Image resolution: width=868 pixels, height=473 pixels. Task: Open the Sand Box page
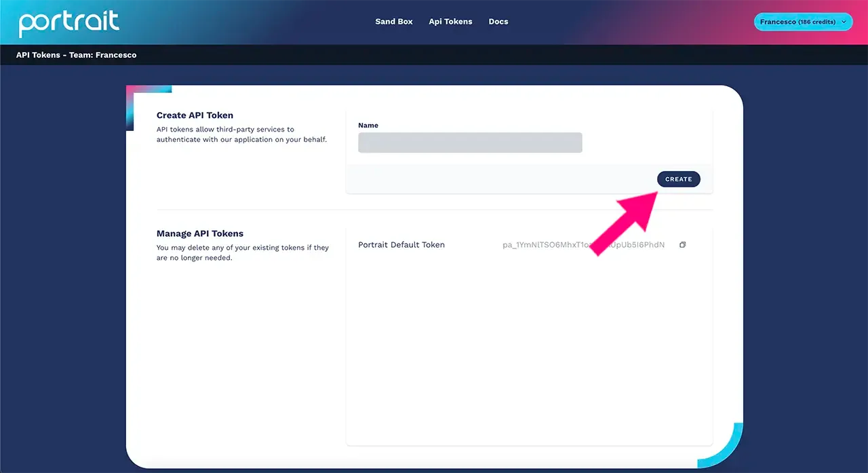tap(394, 22)
